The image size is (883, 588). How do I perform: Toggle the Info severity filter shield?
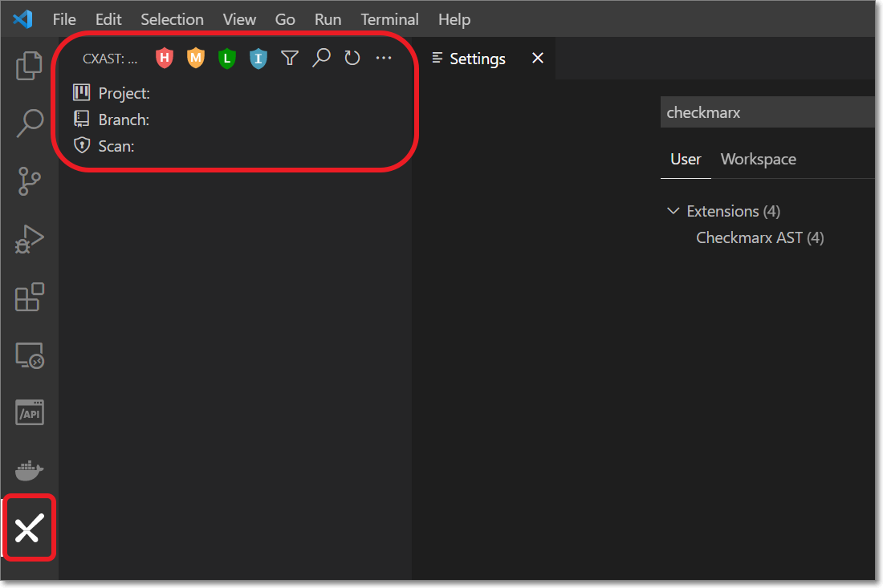258,58
